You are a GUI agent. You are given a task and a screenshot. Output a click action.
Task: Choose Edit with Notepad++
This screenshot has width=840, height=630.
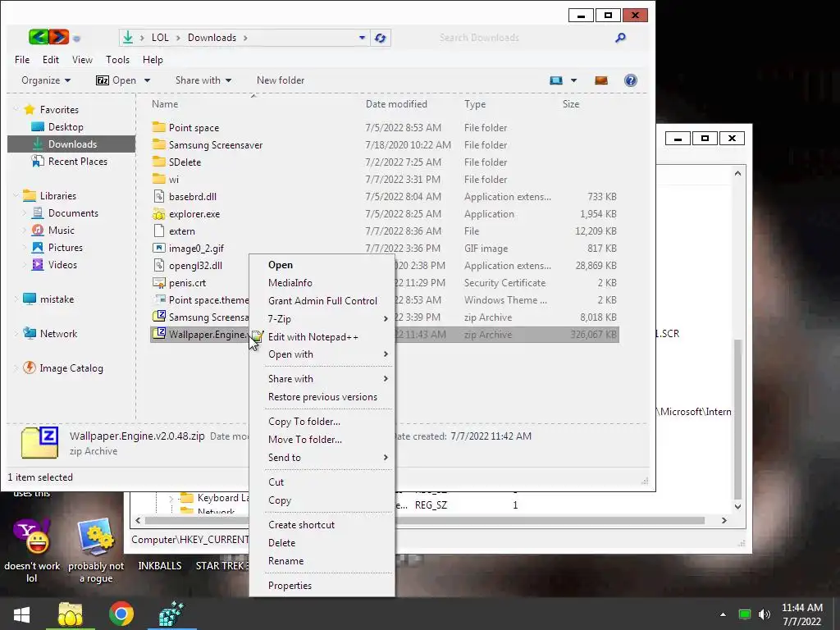pos(313,337)
